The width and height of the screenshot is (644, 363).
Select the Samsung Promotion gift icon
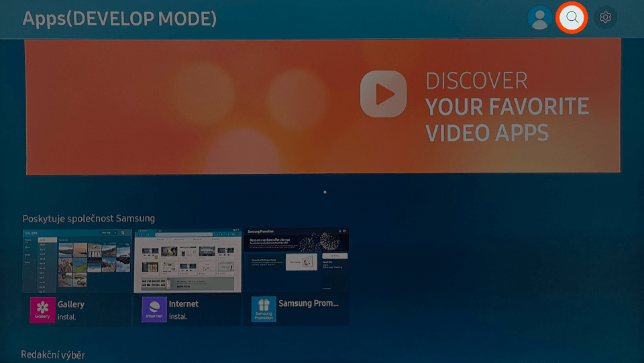click(x=264, y=309)
